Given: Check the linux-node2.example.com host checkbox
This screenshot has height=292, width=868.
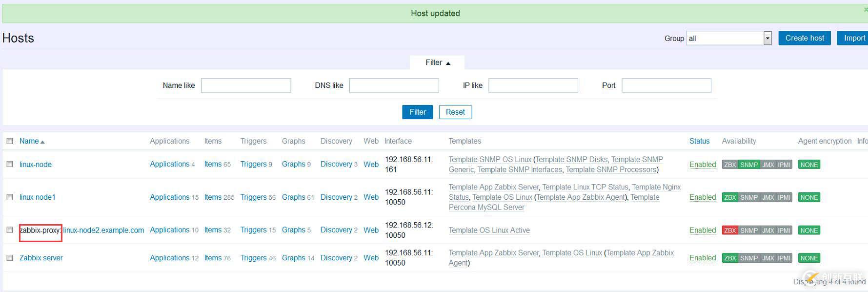Looking at the screenshot, I should [x=10, y=230].
